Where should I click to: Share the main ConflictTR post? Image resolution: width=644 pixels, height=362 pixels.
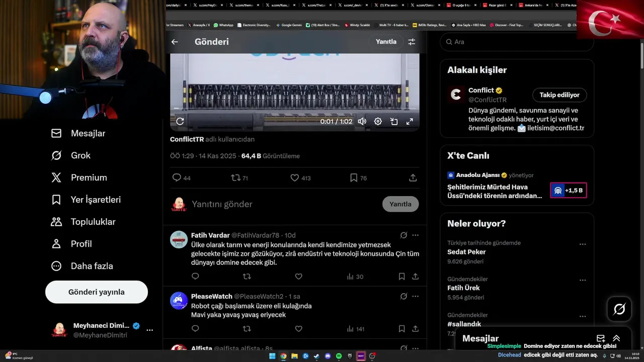coord(413,177)
